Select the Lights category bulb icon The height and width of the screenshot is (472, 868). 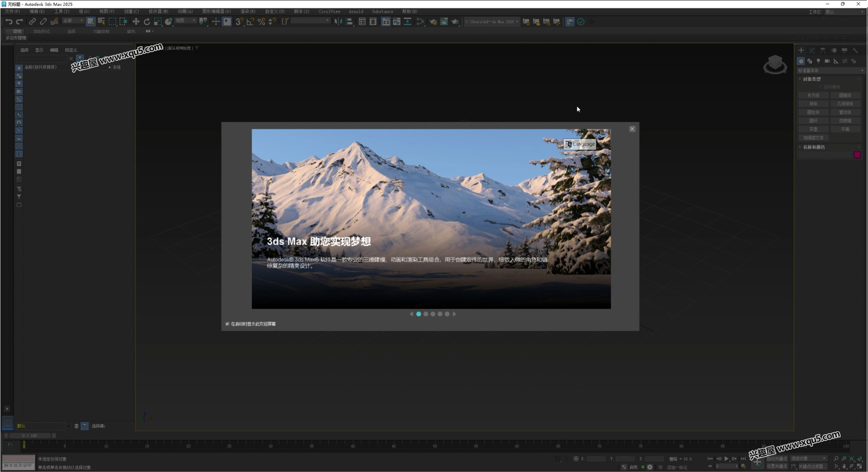click(x=819, y=61)
